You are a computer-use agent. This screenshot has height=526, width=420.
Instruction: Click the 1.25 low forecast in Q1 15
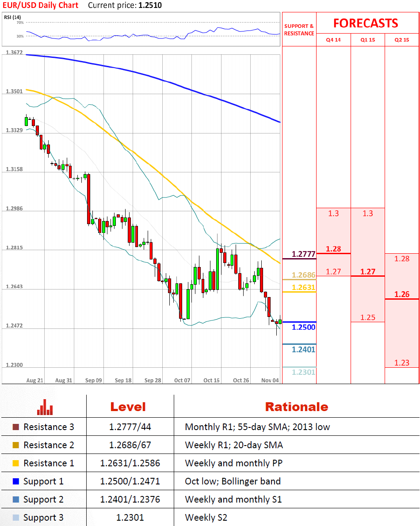368,317
